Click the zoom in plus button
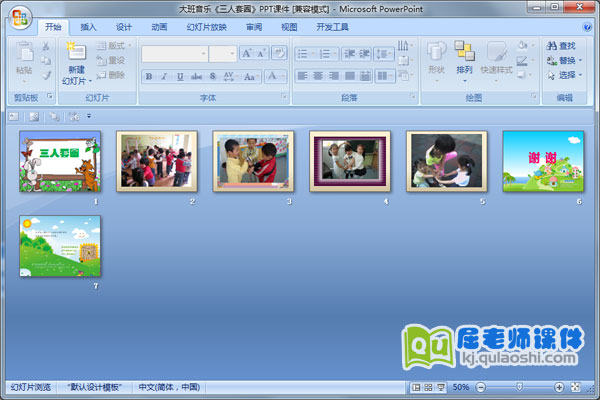 [559, 387]
